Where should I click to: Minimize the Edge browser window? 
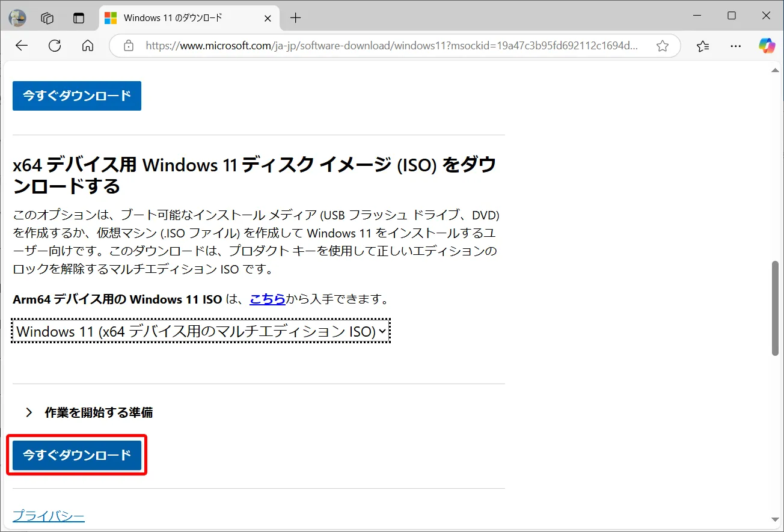pyautogui.click(x=697, y=16)
